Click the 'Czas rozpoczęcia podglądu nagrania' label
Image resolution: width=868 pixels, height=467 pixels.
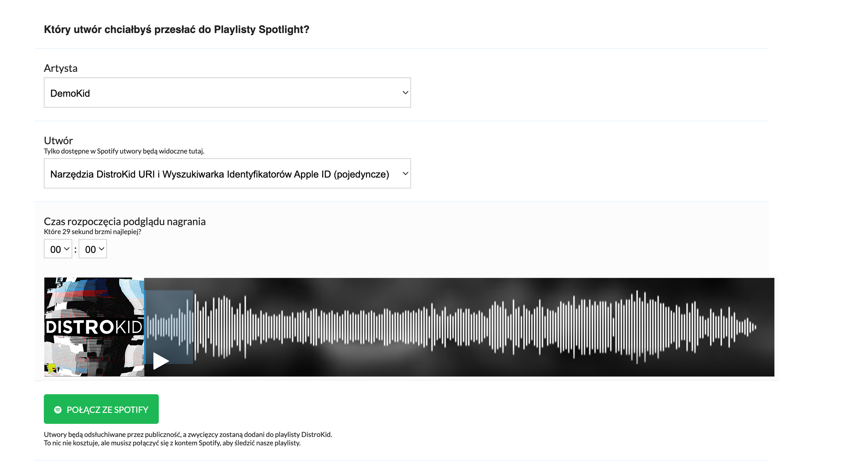point(125,221)
